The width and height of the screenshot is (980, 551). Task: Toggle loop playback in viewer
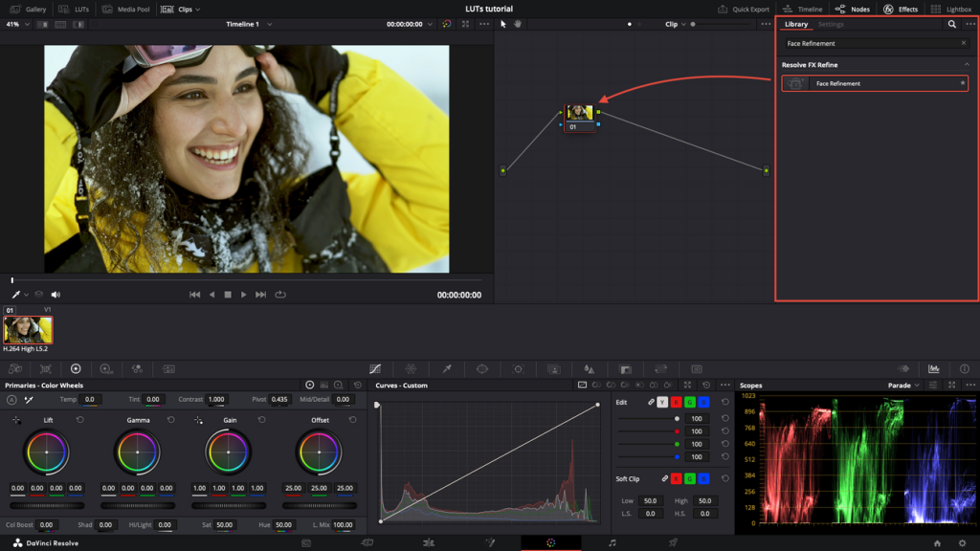(x=280, y=295)
